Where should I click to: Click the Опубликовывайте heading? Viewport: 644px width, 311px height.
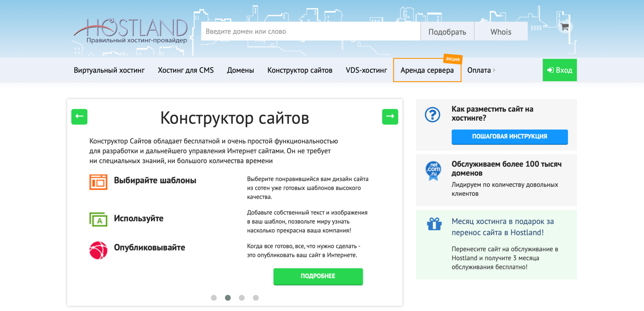click(149, 247)
